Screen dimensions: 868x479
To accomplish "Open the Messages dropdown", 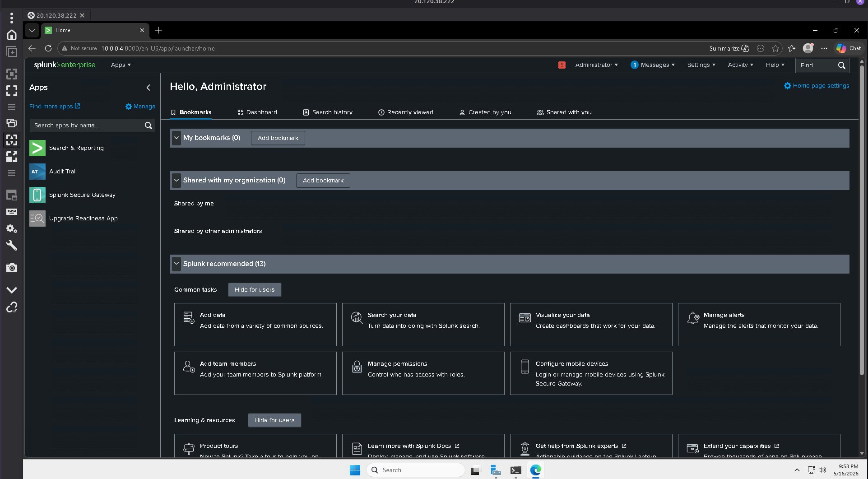I will coord(653,65).
